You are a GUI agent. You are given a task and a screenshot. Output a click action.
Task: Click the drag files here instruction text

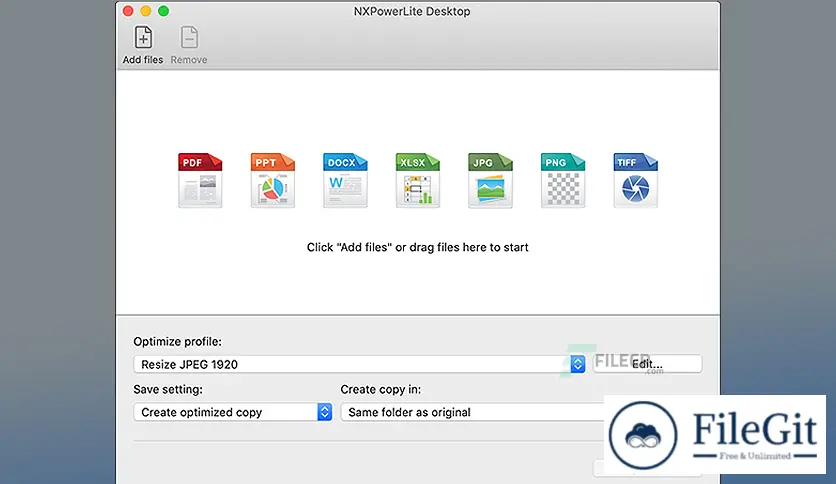[x=417, y=247]
